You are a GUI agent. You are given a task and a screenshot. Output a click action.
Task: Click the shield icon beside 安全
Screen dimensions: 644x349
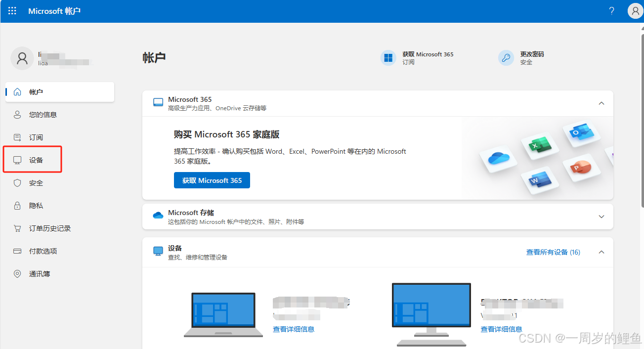point(17,183)
